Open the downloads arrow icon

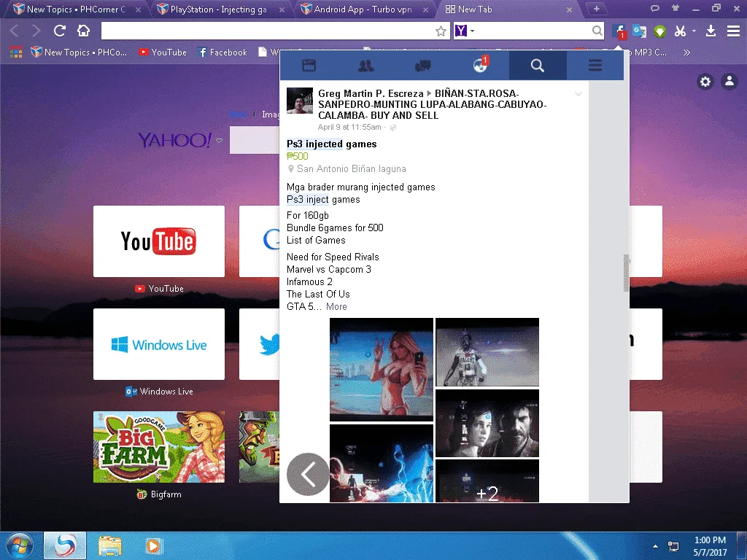pyautogui.click(x=711, y=31)
